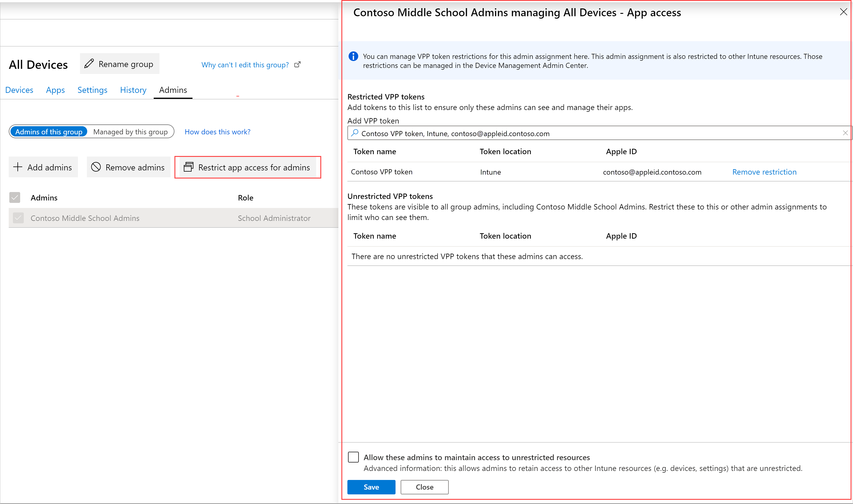Click Token name header under Restricted VPP tokens
This screenshot has height=504, width=853.
tap(374, 151)
